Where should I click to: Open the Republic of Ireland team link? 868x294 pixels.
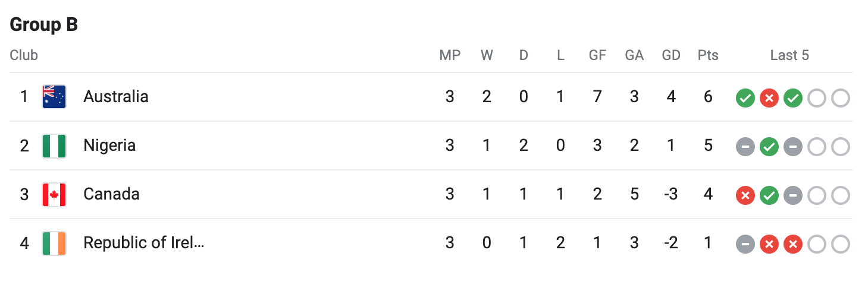[143, 243]
